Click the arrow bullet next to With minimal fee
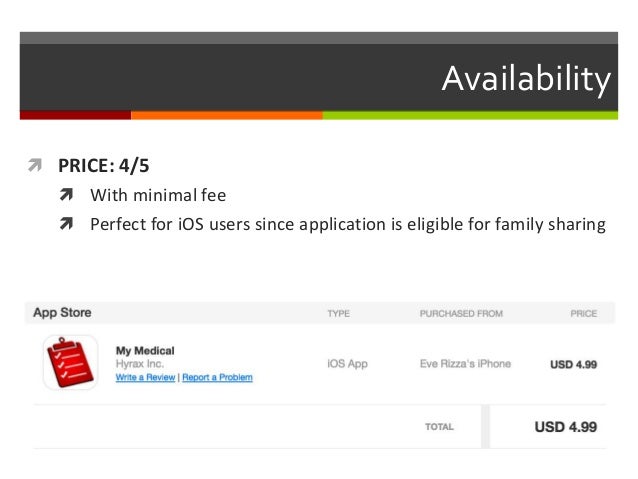 click(66, 195)
